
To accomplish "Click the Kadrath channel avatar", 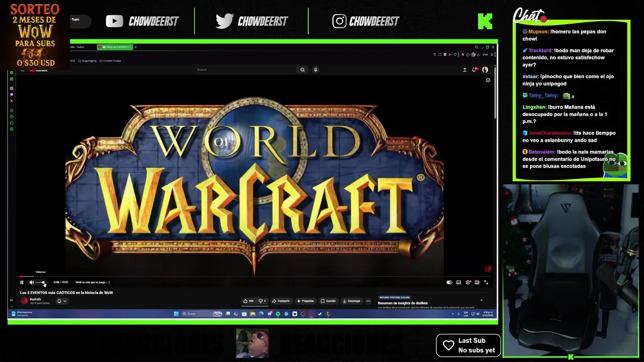I will coord(24,301).
